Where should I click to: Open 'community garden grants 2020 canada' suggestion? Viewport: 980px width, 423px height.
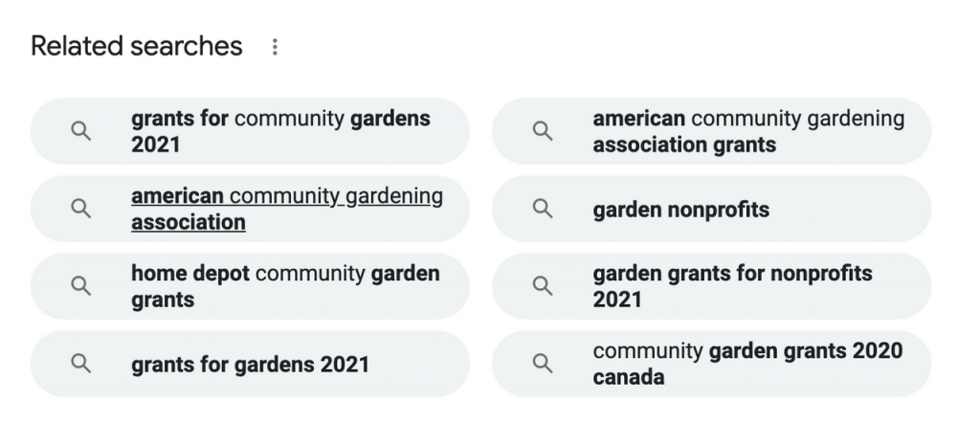click(x=712, y=364)
